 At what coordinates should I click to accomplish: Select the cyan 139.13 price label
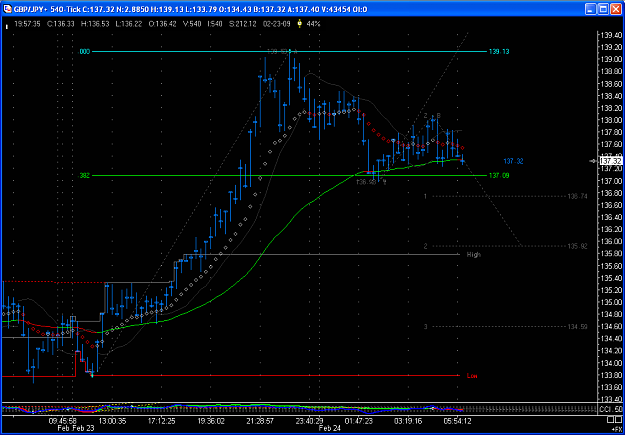499,52
